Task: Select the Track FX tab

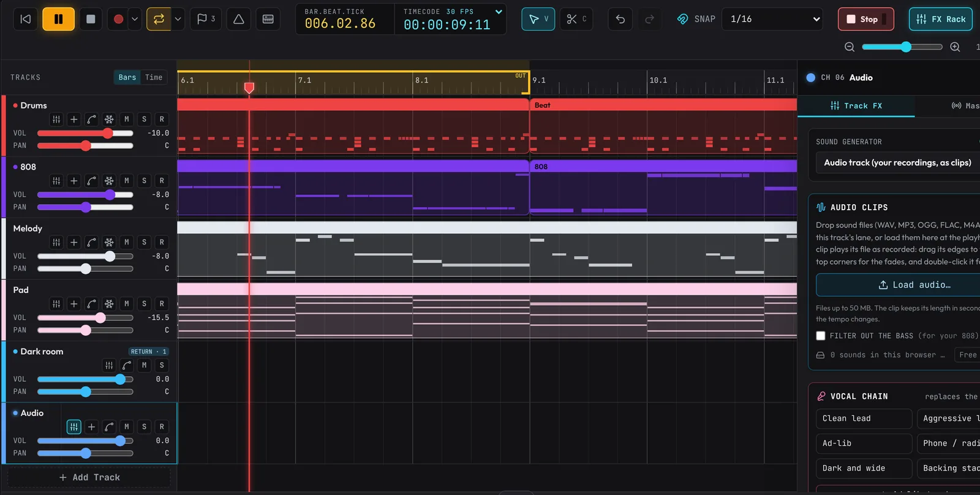Action: click(856, 105)
